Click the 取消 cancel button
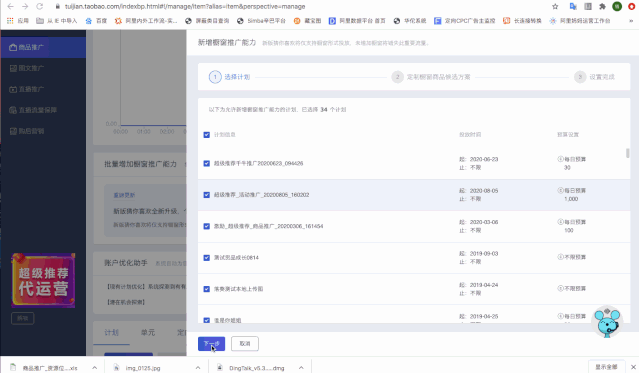The height and width of the screenshot is (373, 639). click(245, 344)
